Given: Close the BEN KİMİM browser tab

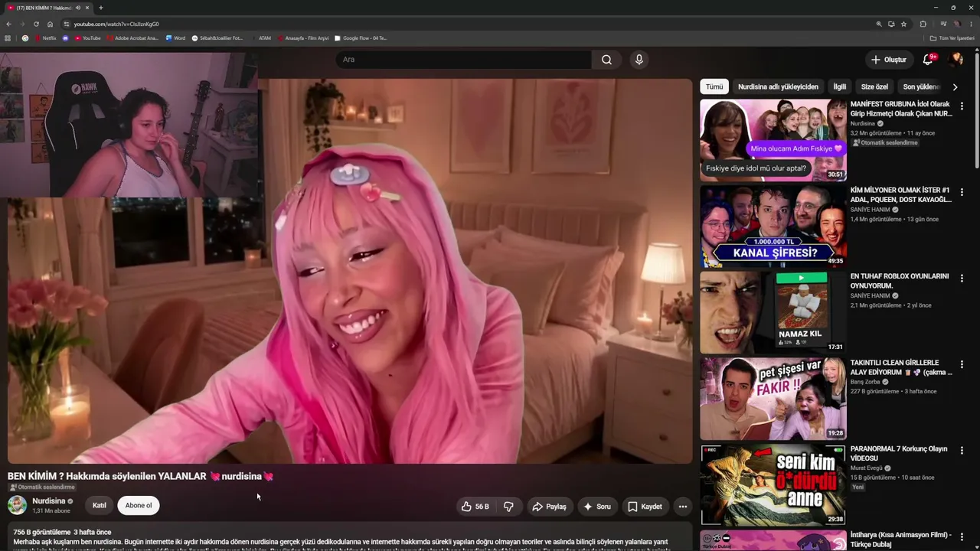Looking at the screenshot, I should (x=87, y=8).
